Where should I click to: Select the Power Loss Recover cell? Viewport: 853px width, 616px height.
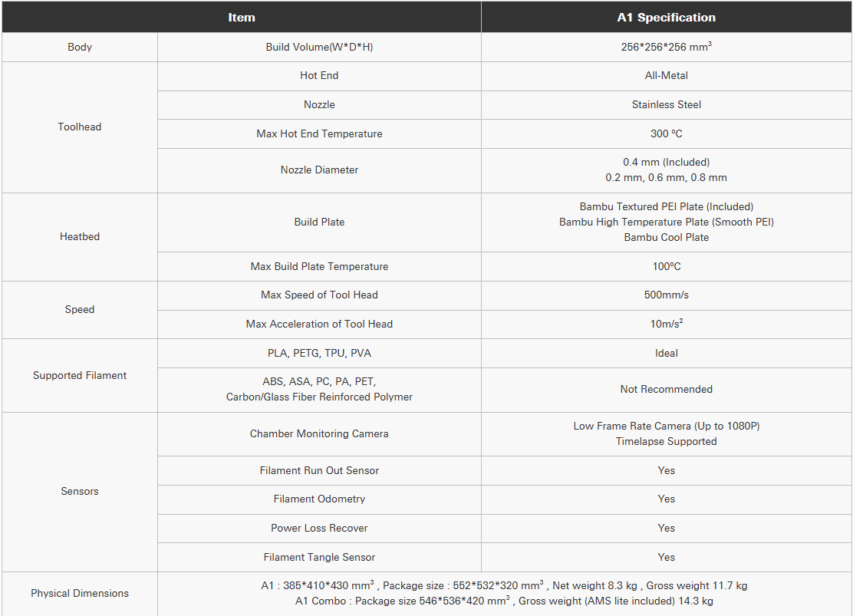(319, 529)
